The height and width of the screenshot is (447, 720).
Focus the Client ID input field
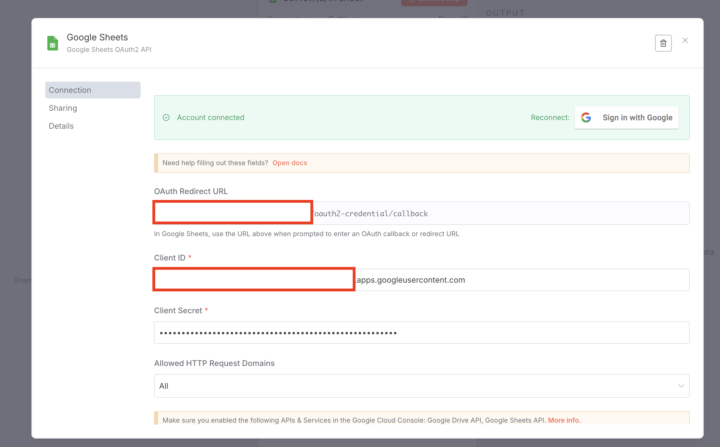click(x=422, y=280)
